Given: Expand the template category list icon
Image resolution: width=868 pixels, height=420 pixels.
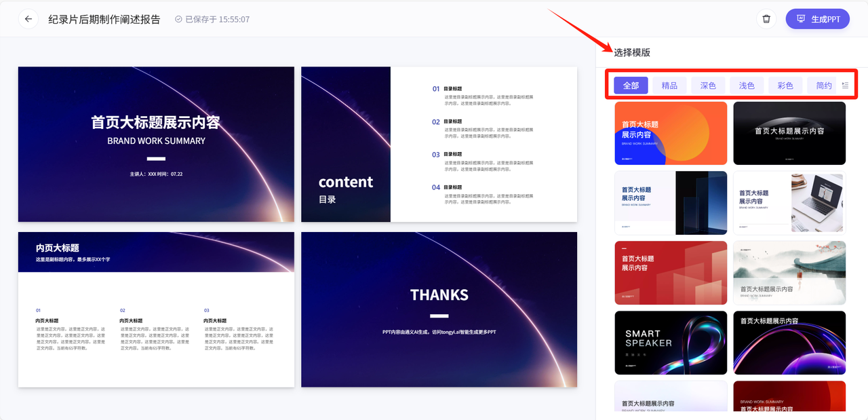Looking at the screenshot, I should point(845,85).
